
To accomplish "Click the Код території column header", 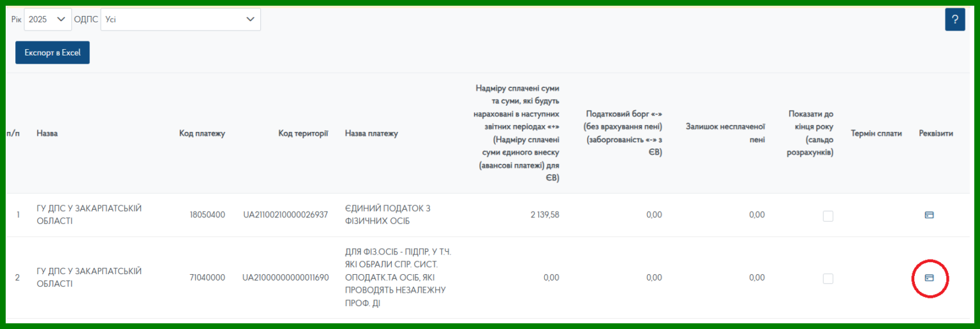I will coord(303,133).
